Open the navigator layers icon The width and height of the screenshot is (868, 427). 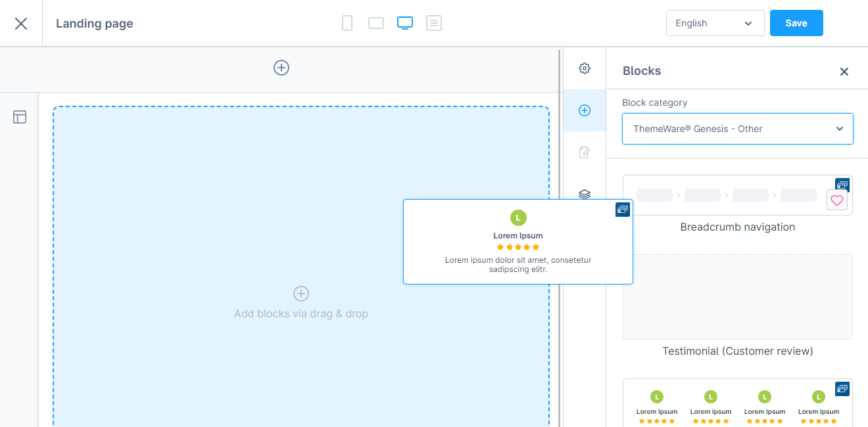(x=584, y=194)
